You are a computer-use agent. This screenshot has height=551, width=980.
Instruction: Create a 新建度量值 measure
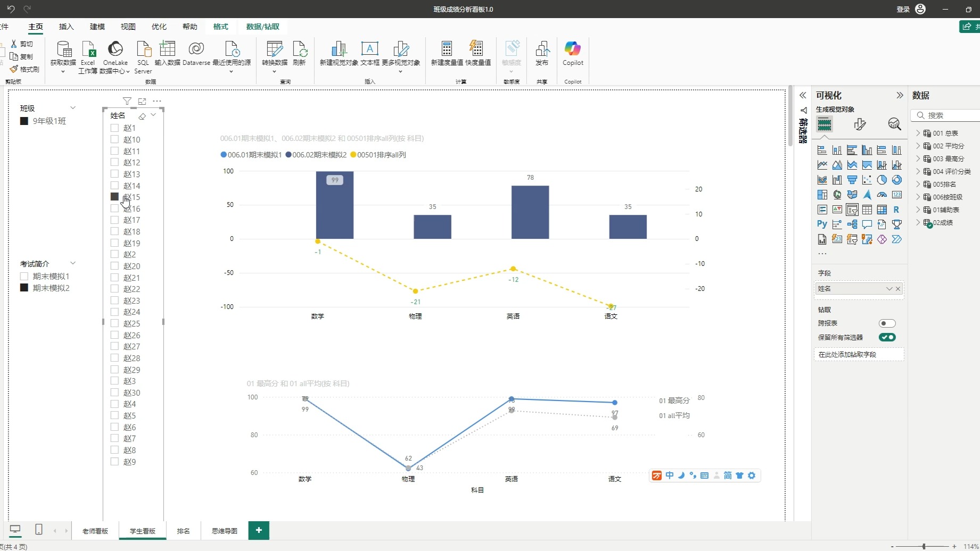(447, 53)
